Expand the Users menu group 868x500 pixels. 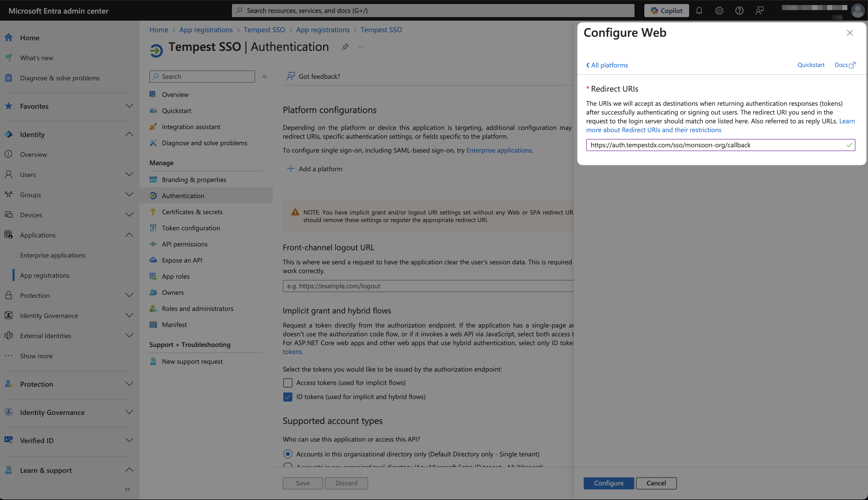[x=129, y=174]
